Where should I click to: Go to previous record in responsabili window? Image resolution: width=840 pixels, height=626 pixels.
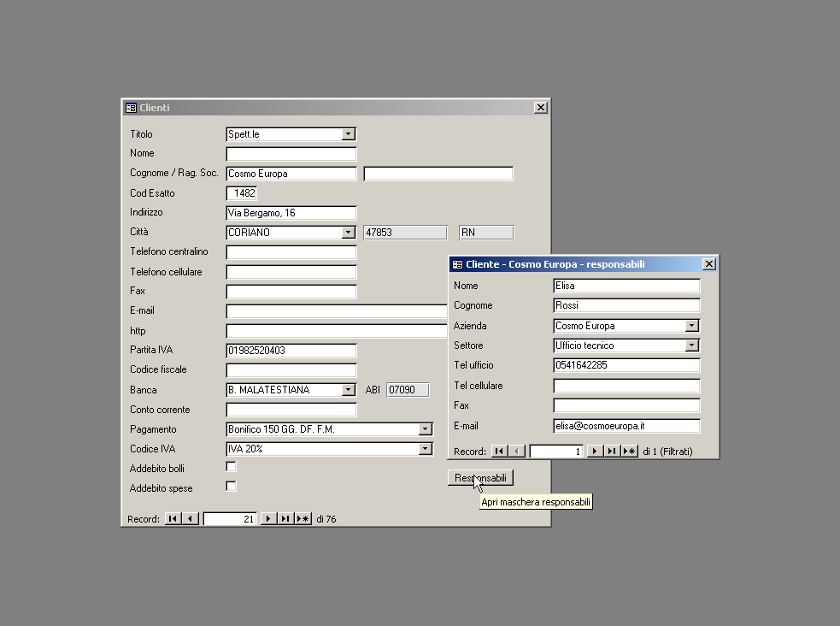point(516,452)
